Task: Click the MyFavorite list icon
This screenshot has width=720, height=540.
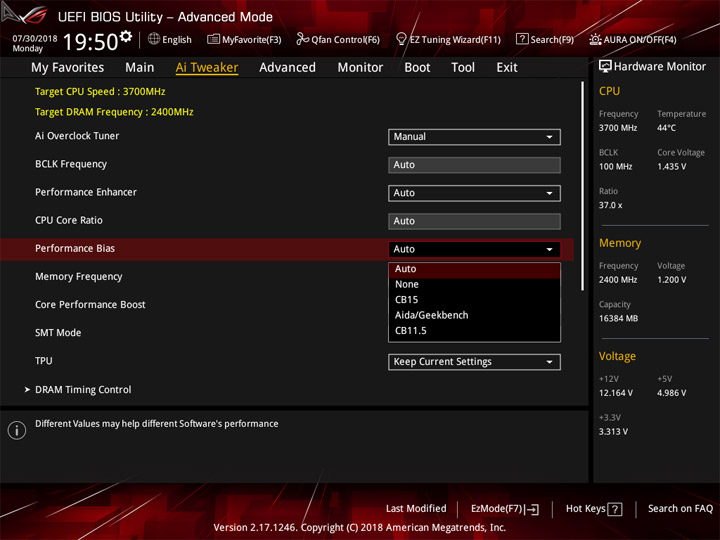Action: [x=213, y=39]
